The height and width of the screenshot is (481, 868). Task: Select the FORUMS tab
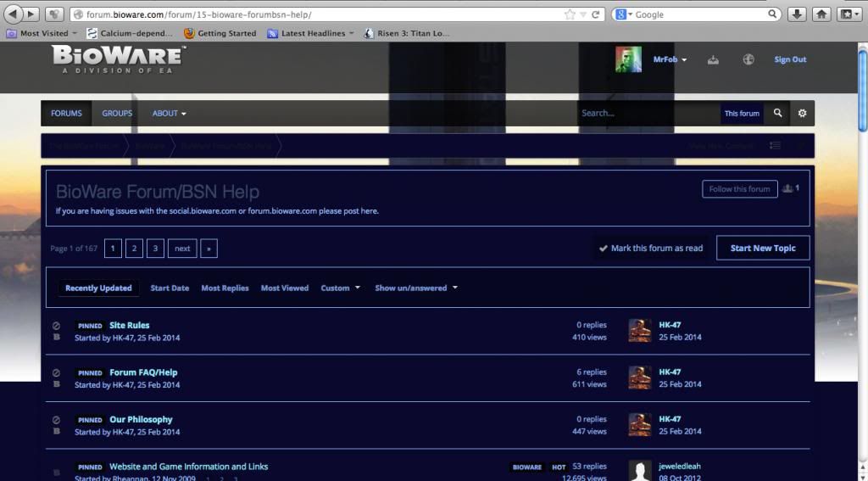pyautogui.click(x=66, y=113)
